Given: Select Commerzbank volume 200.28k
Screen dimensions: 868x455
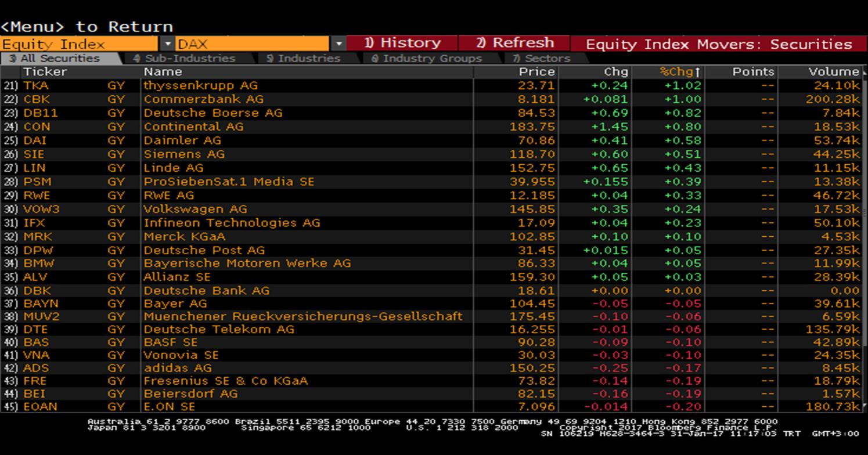Looking at the screenshot, I should [x=833, y=99].
